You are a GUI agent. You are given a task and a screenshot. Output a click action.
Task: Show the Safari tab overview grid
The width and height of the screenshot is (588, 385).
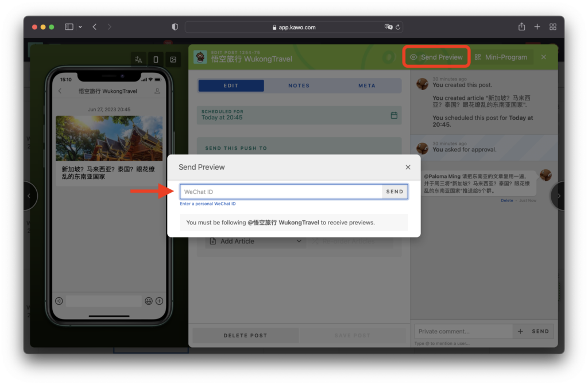pyautogui.click(x=553, y=27)
